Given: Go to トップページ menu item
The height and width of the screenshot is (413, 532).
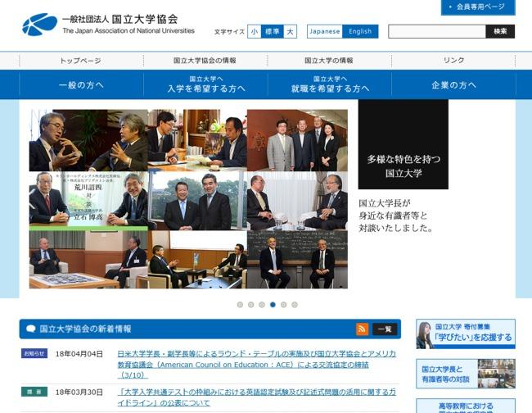Looking at the screenshot, I should 81,61.
